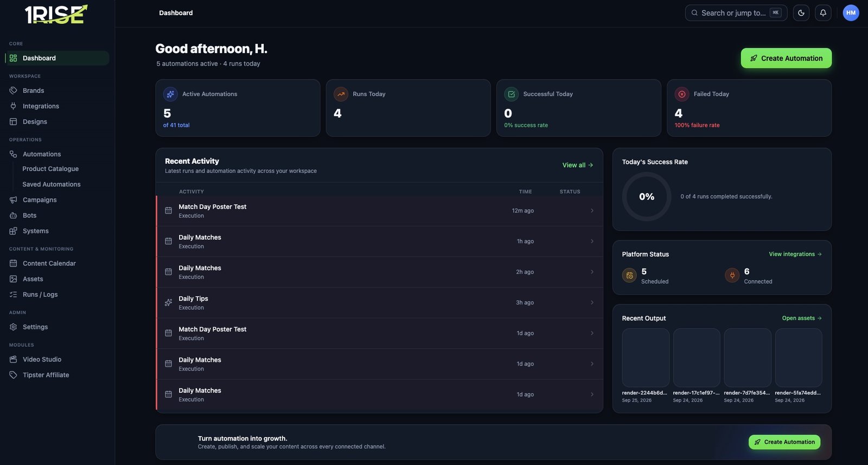Expand the Daily Matches 2h ago row chevron
Viewport: 868px width, 465px height.
[592, 272]
